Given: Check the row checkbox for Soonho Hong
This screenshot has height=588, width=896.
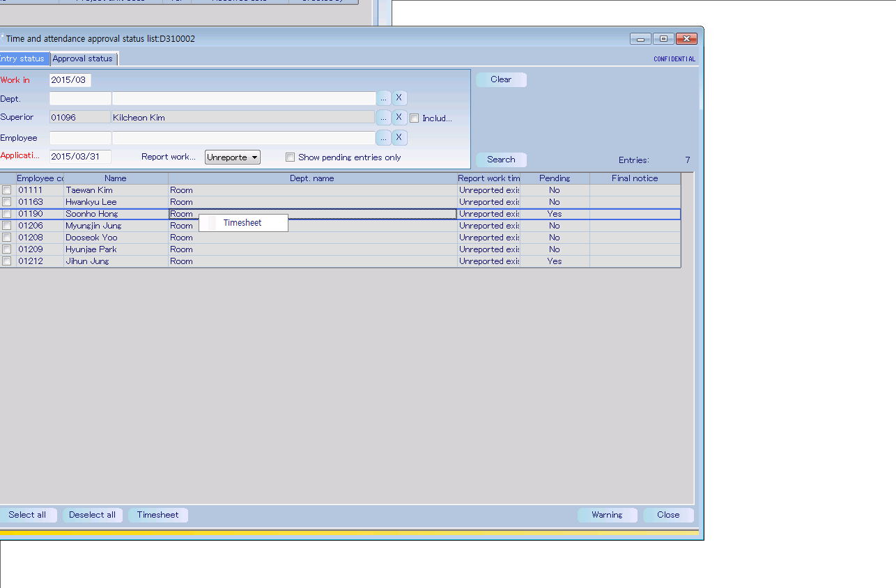Looking at the screenshot, I should (x=7, y=214).
